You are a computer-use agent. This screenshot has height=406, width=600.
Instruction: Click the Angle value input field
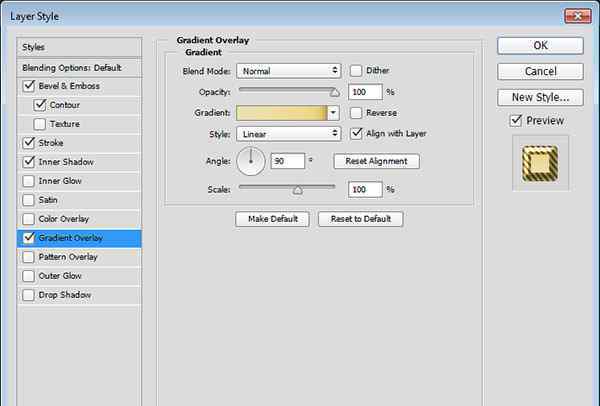[286, 161]
